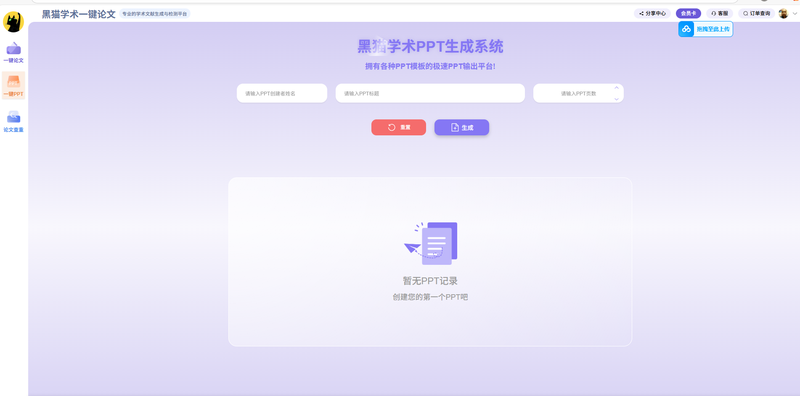Focus the PPT creator name field
The image size is (800, 396).
click(282, 93)
